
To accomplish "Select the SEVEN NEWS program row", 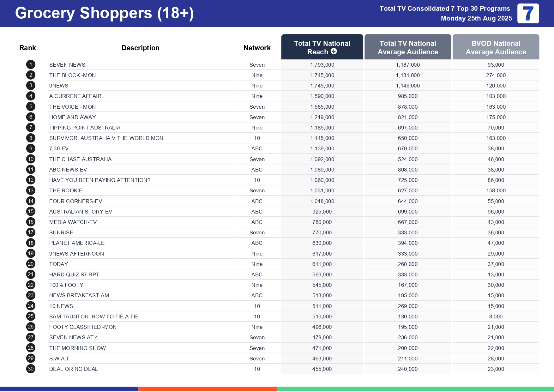I will click(67, 65).
